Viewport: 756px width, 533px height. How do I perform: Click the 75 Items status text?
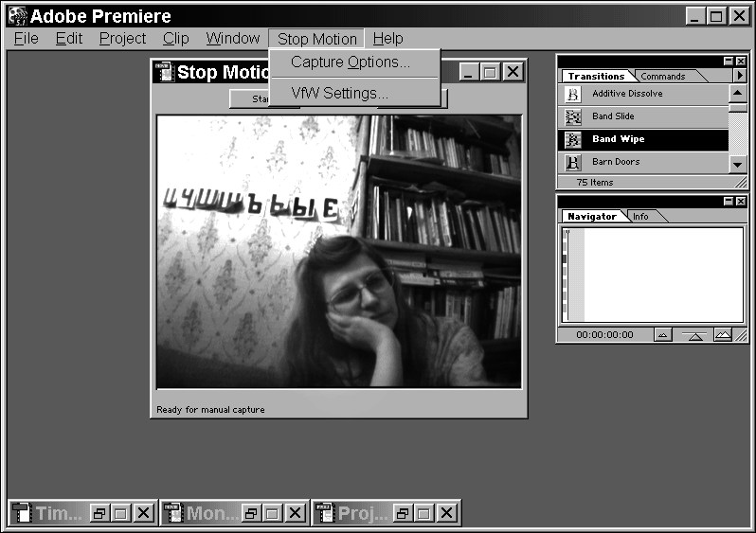coord(595,182)
